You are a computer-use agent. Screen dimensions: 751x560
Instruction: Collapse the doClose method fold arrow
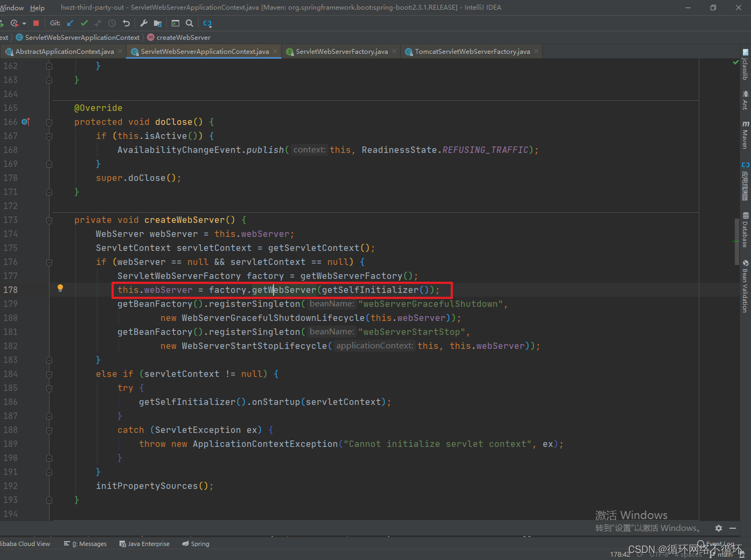pyautogui.click(x=49, y=122)
